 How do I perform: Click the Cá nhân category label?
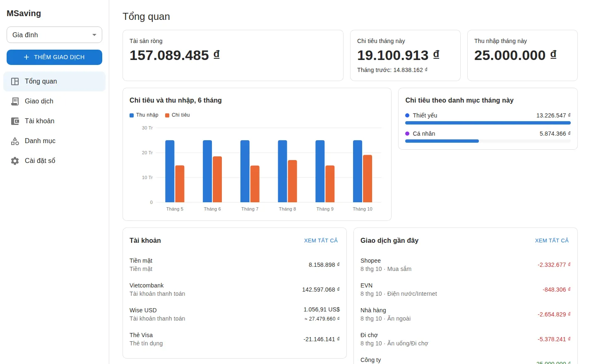pos(424,134)
